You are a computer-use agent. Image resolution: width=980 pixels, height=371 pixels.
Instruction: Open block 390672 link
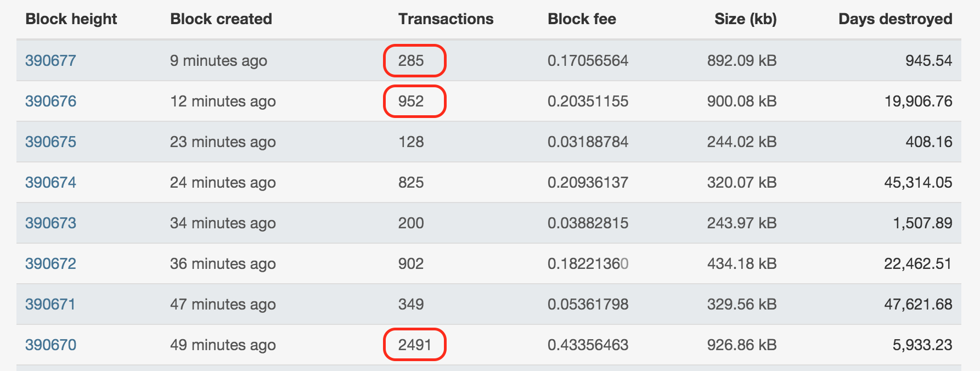[50, 263]
